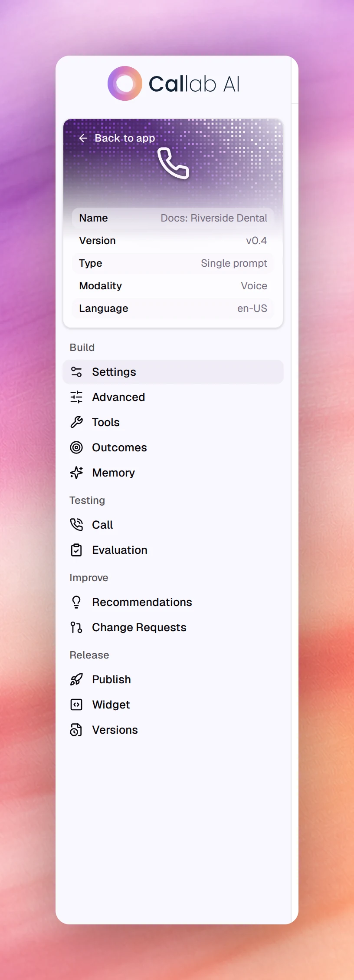Click the Memory sparkle icon
Screen dimensions: 354x980
point(76,473)
